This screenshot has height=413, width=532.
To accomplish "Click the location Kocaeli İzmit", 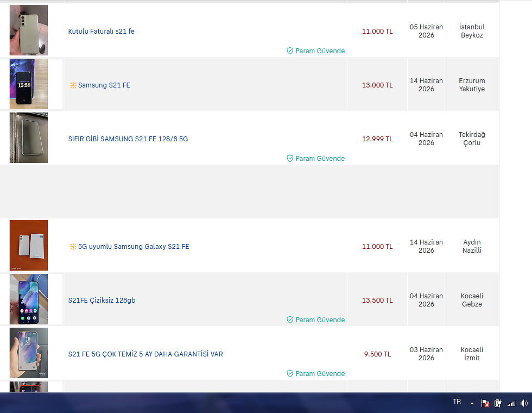I will click(x=472, y=354).
